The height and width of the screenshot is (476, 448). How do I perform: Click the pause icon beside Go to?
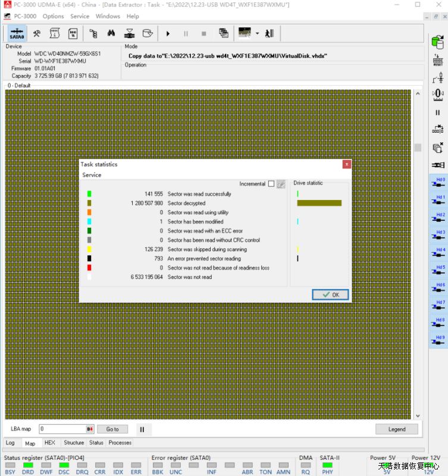tap(142, 429)
